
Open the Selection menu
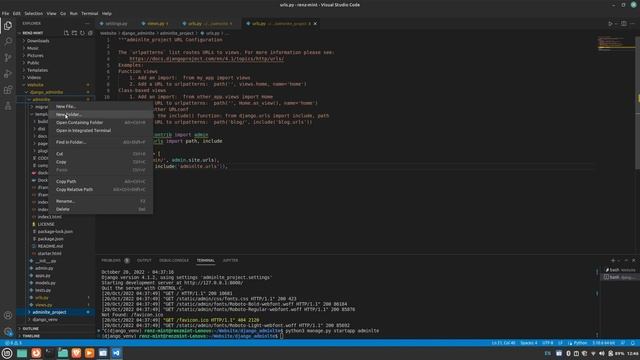(x=33, y=13)
